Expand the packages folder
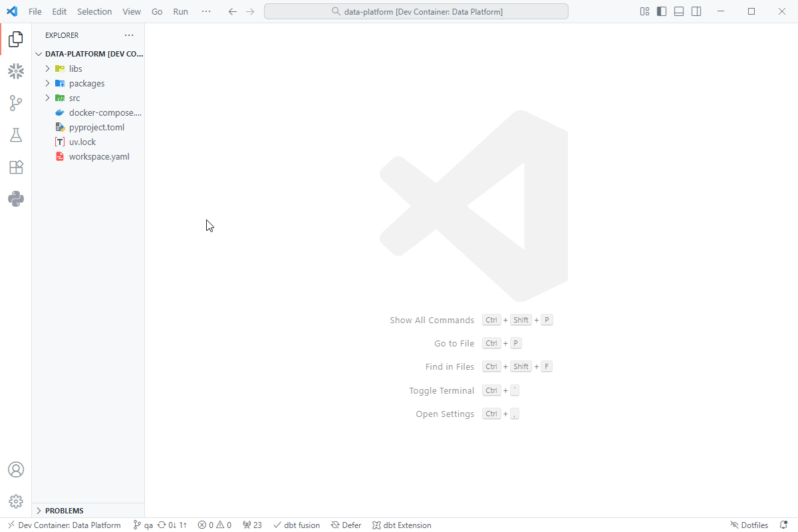The width and height of the screenshot is (798, 532). coord(86,83)
